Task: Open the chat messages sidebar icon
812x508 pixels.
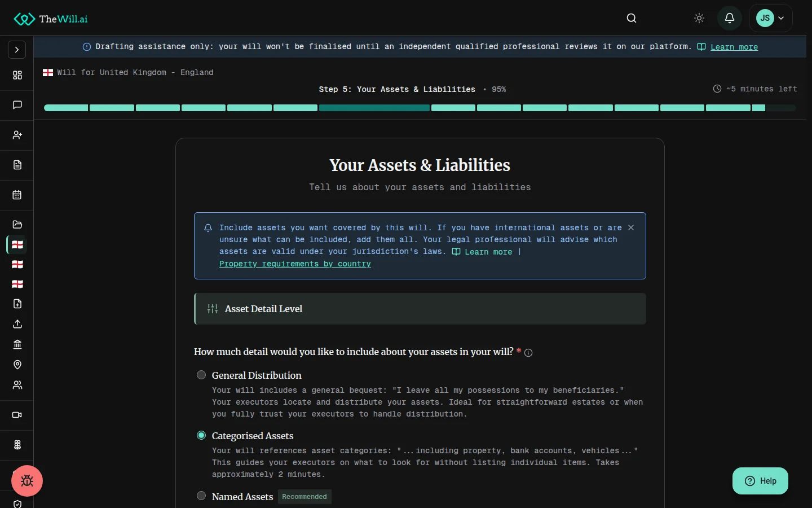Action: coord(17,105)
